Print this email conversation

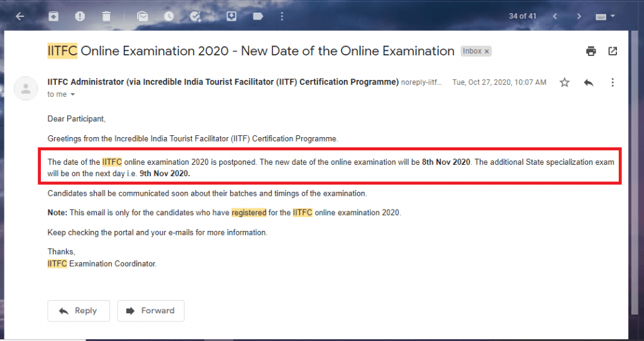(591, 51)
